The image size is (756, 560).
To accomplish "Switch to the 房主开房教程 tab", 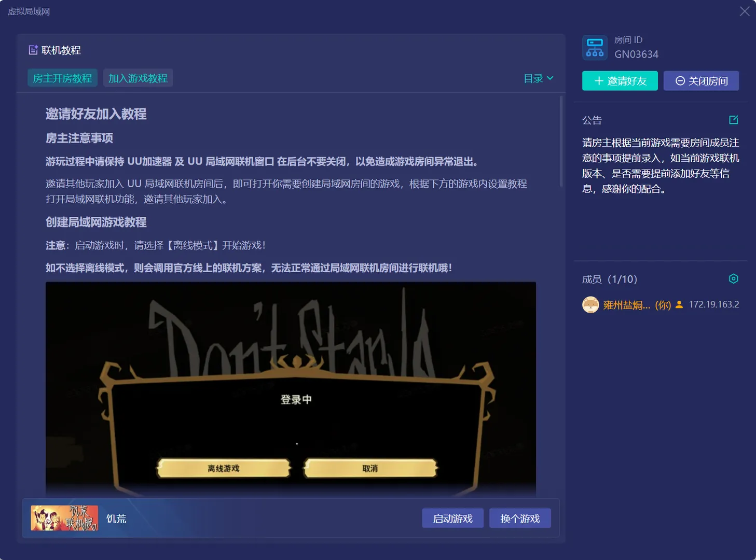I will point(62,78).
